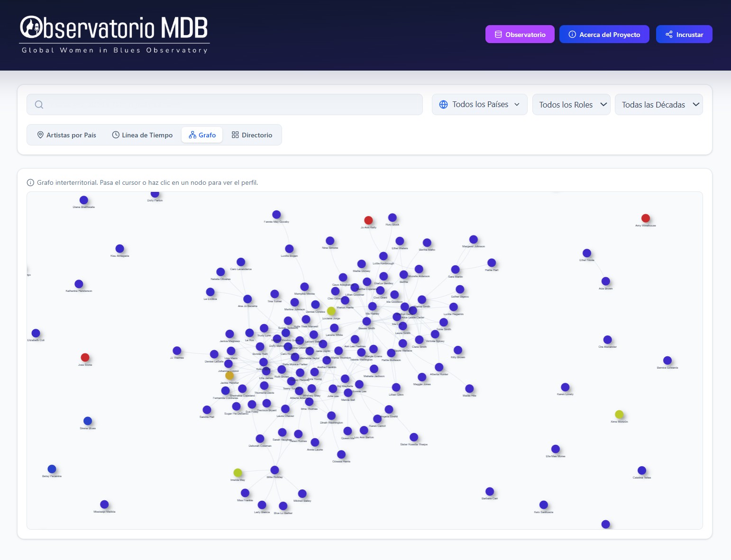Click the Sister Rosetta Tharpe node

(414, 437)
